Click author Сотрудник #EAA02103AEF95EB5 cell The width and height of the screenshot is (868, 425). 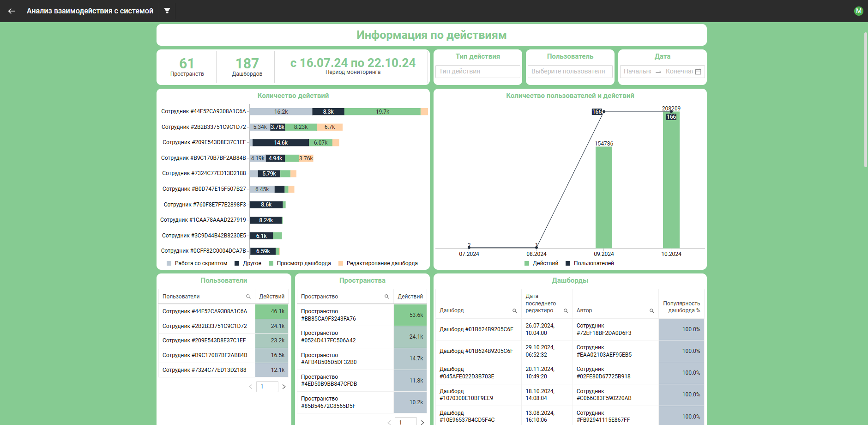[615, 351]
